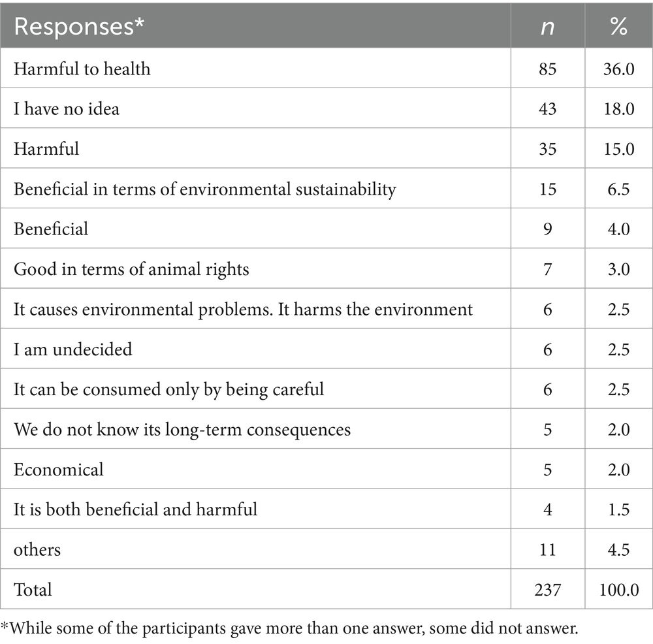Select the "Harmful to health" row label

82,69
